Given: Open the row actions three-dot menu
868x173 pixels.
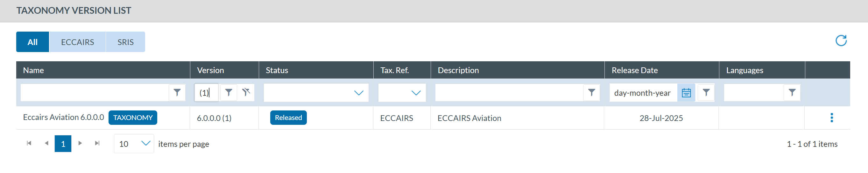Looking at the screenshot, I should coord(831,117).
